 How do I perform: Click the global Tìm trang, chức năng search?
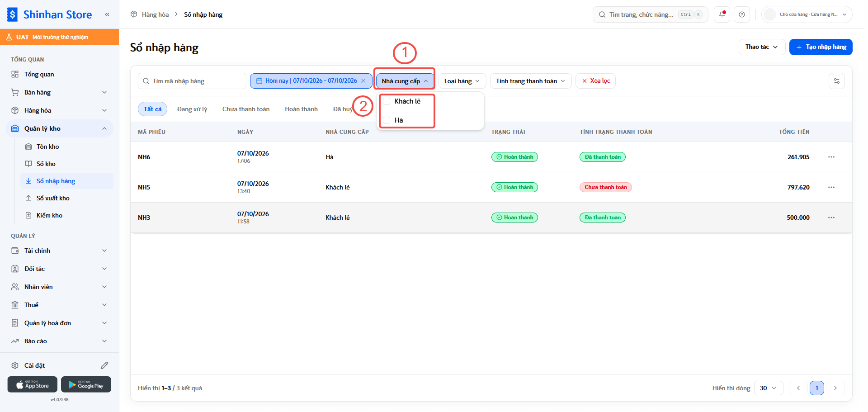coord(650,14)
